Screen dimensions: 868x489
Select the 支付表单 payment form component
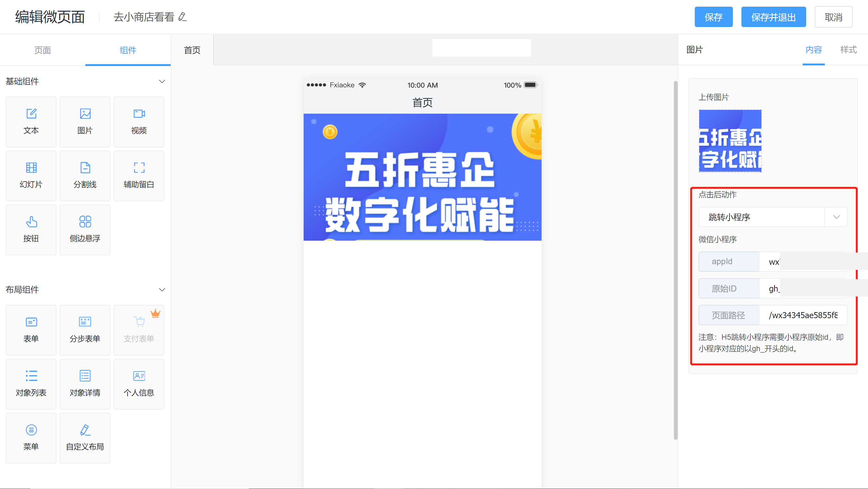tap(139, 330)
